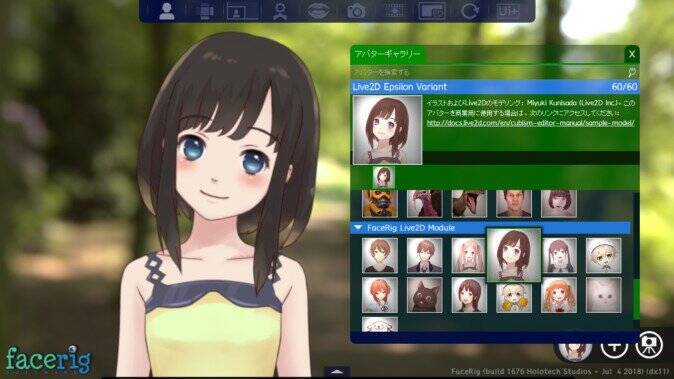This screenshot has width=674, height=379.
Task: Select the purple twin-tail girl thumbnail
Action: point(559,256)
